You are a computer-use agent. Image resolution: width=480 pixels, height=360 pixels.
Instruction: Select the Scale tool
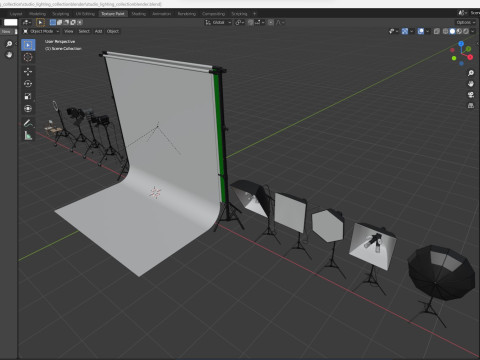click(28, 96)
